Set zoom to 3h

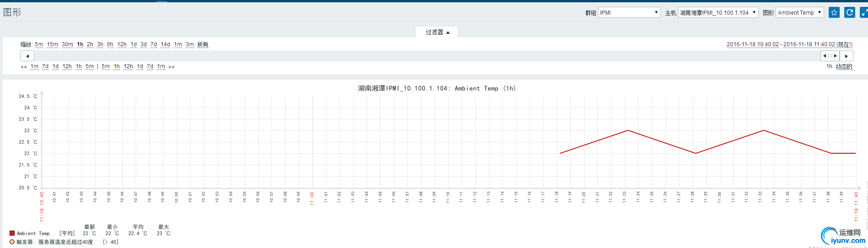[x=100, y=44]
